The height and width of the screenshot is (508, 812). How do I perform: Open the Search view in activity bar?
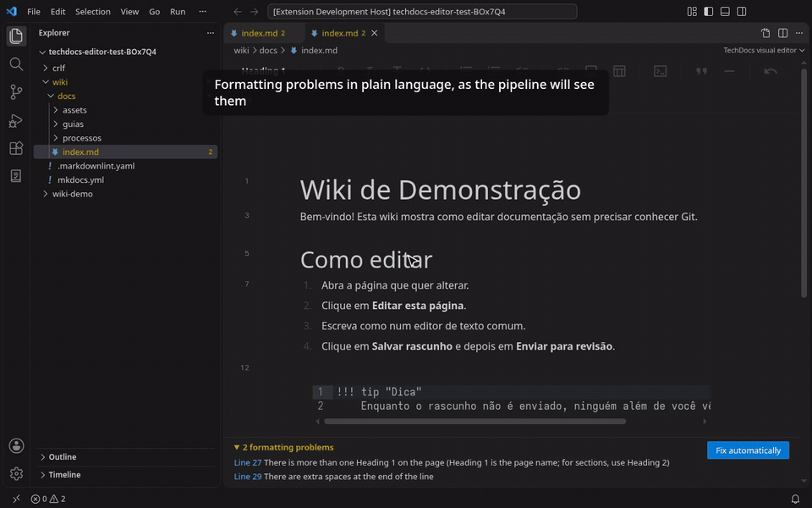(16, 64)
